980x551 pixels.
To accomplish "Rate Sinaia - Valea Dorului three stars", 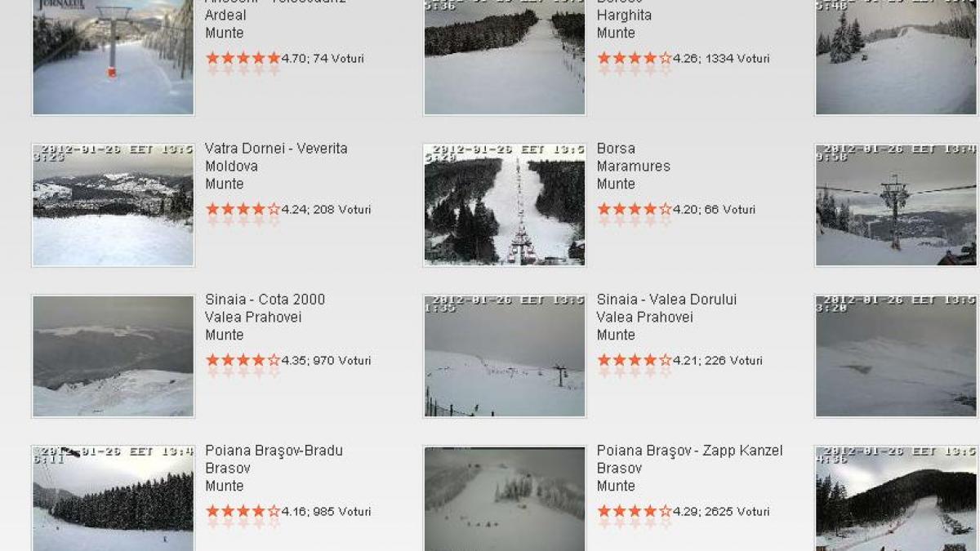I will coord(635,360).
